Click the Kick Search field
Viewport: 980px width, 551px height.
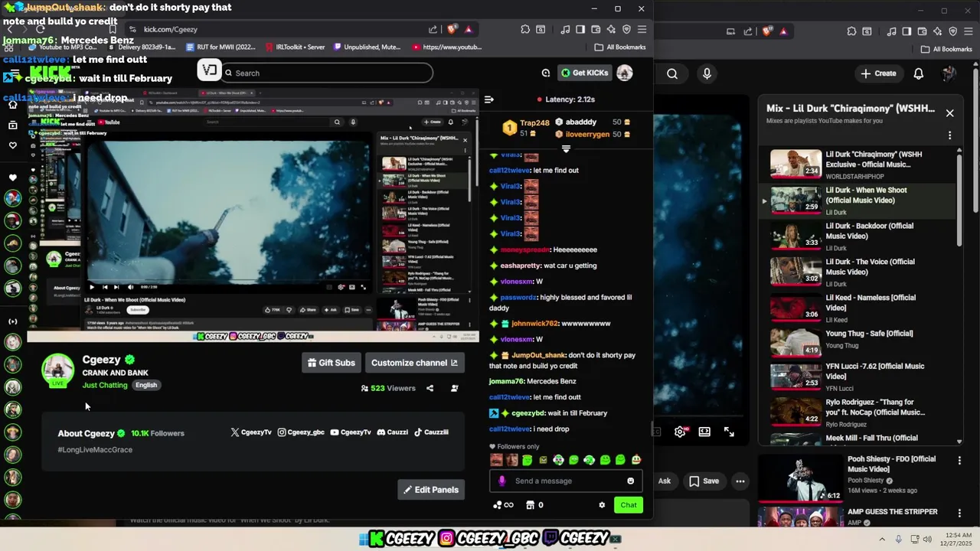click(x=328, y=73)
